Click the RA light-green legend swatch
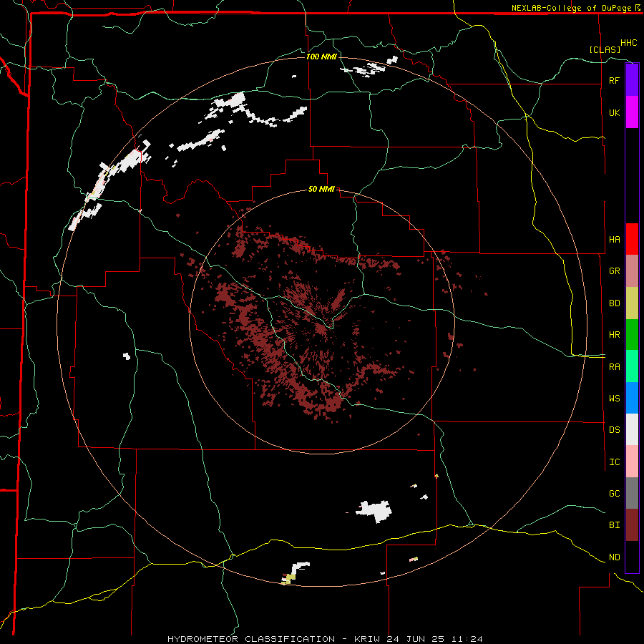 632,366
